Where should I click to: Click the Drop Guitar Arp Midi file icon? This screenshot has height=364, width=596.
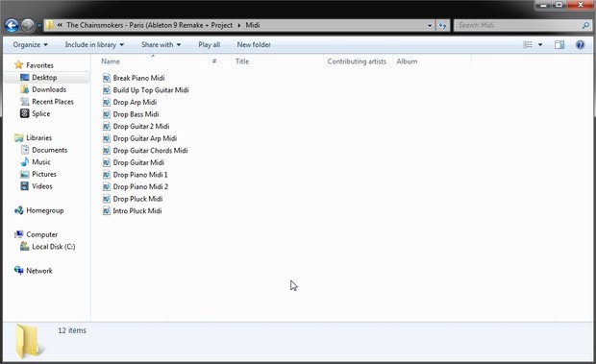click(x=107, y=138)
